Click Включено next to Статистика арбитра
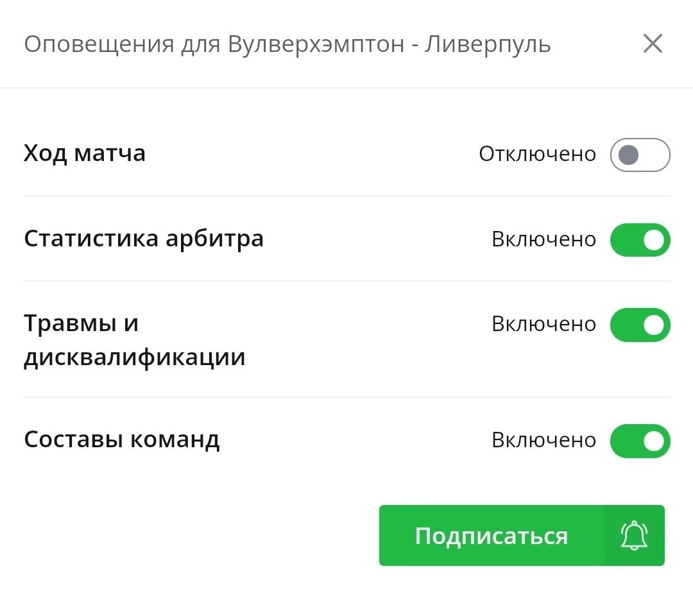Viewport: 693px width, 616px height. coord(543,239)
